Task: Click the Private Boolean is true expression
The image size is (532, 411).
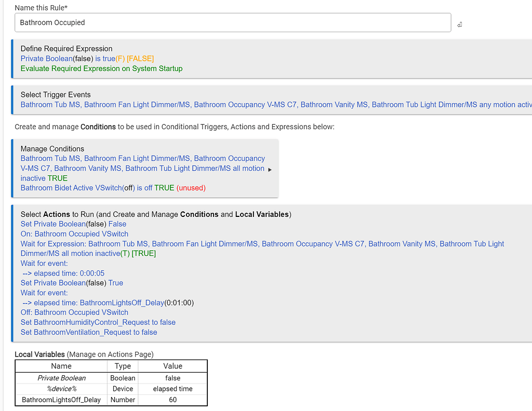Action: click(87, 59)
